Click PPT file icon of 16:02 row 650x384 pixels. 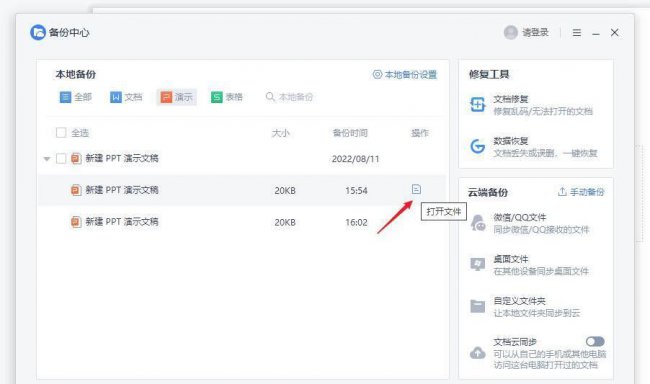click(x=76, y=222)
